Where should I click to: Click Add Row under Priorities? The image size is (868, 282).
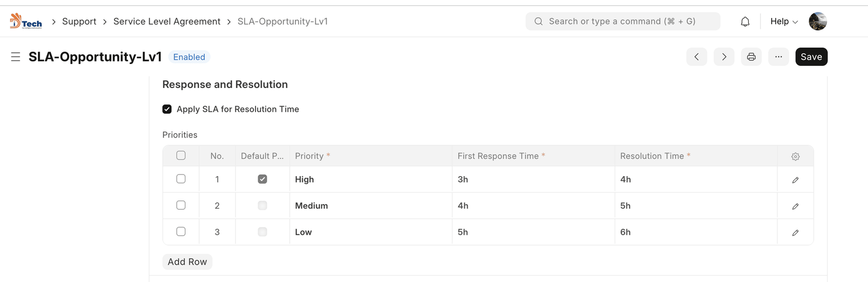pos(187,262)
